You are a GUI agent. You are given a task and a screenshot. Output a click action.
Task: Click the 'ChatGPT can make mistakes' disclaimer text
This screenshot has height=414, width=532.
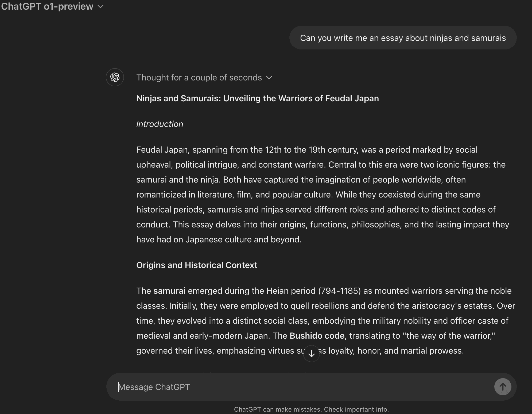click(x=311, y=409)
